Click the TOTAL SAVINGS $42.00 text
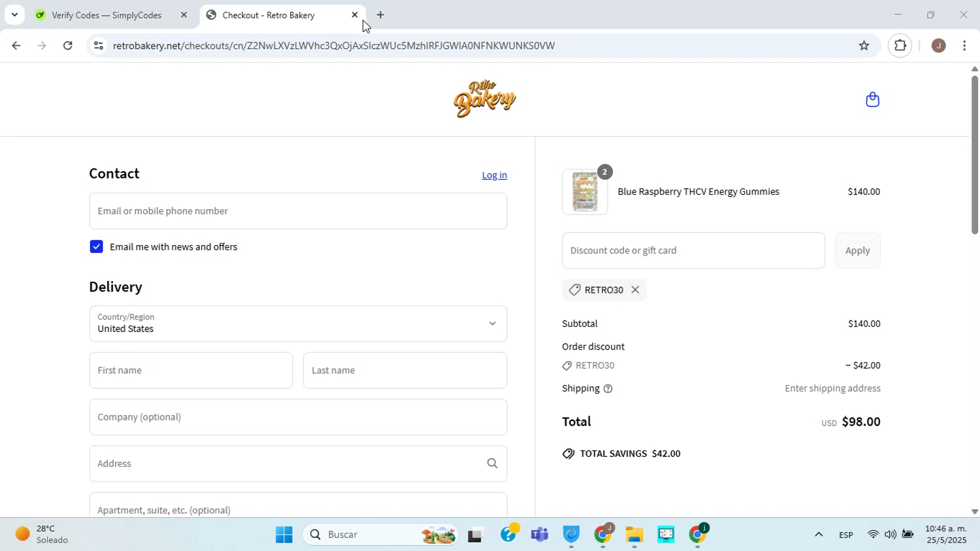 [x=630, y=454]
